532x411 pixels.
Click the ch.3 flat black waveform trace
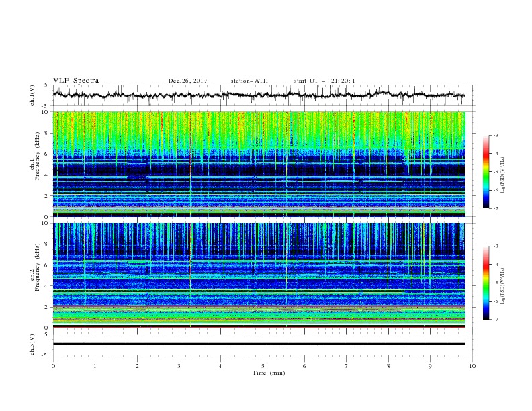pyautogui.click(x=259, y=344)
